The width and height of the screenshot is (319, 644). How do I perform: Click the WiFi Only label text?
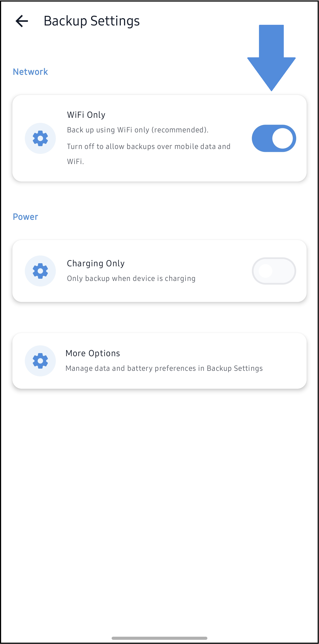(x=86, y=114)
